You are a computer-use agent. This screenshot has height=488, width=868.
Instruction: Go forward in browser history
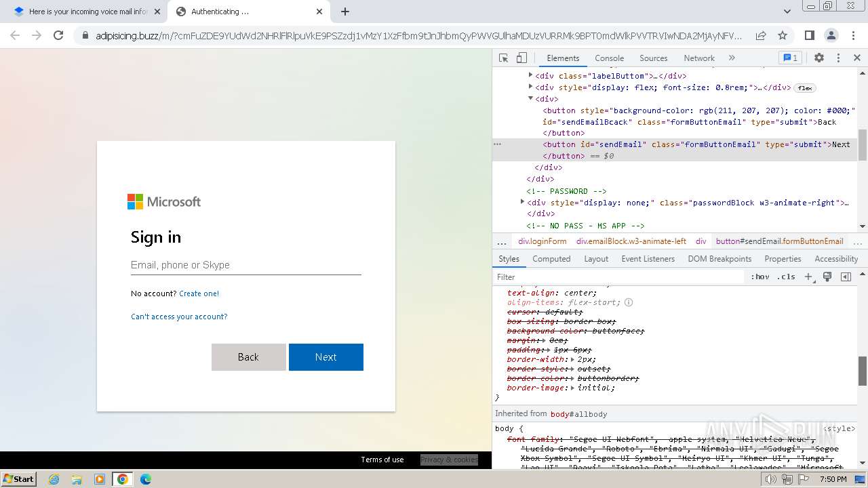pyautogui.click(x=37, y=35)
